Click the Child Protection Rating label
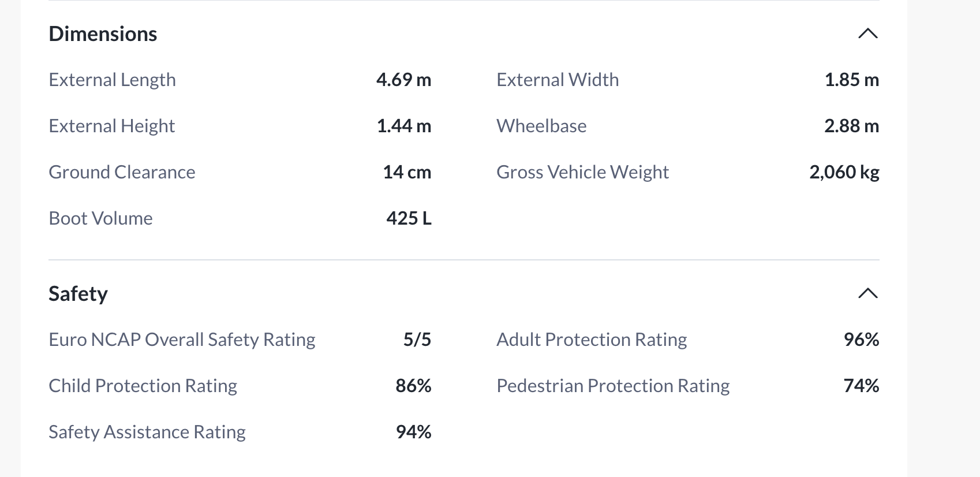This screenshot has height=477, width=980. click(x=143, y=386)
